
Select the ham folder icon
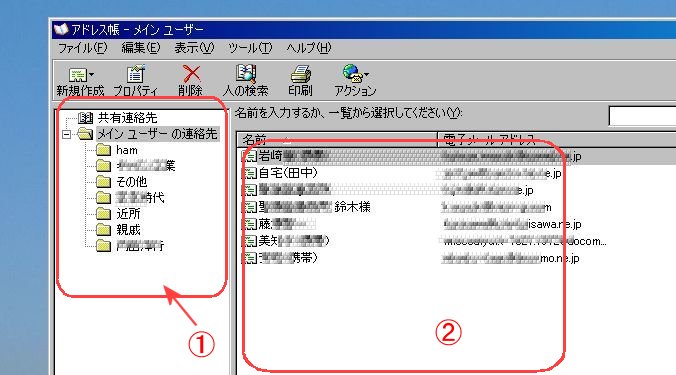pos(103,150)
